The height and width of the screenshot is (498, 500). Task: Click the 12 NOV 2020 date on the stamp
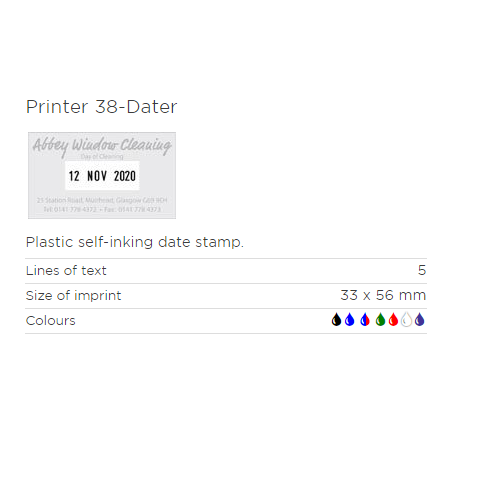pos(102,176)
